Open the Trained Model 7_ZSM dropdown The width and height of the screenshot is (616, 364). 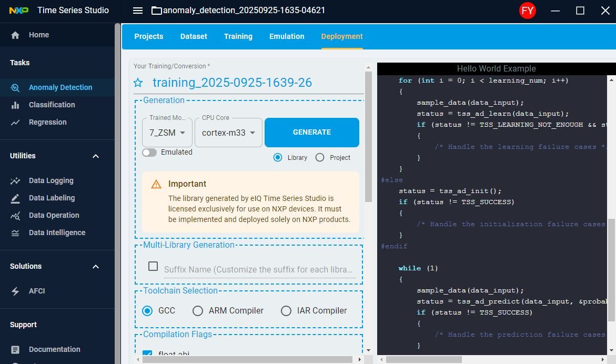coord(167,133)
